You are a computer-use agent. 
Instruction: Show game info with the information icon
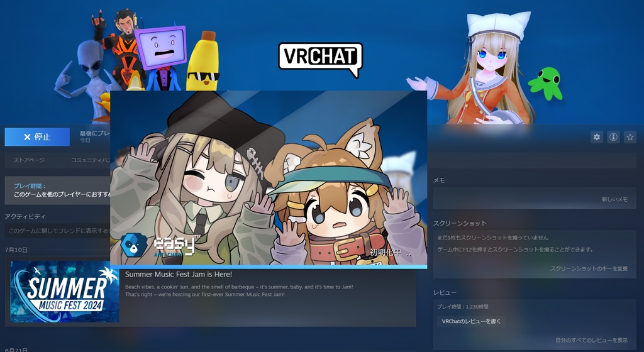[613, 137]
